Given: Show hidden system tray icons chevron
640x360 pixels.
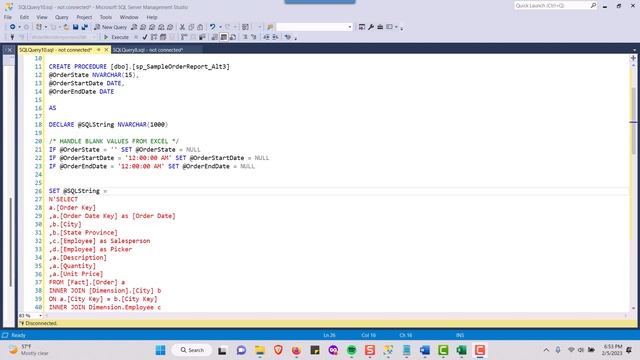Looking at the screenshot, I should click(546, 350).
